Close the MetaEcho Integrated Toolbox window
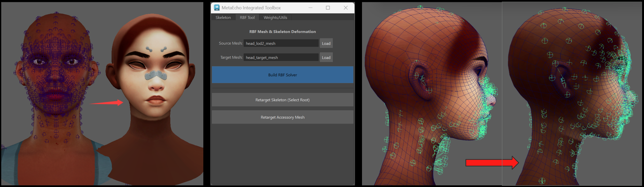 click(x=346, y=8)
